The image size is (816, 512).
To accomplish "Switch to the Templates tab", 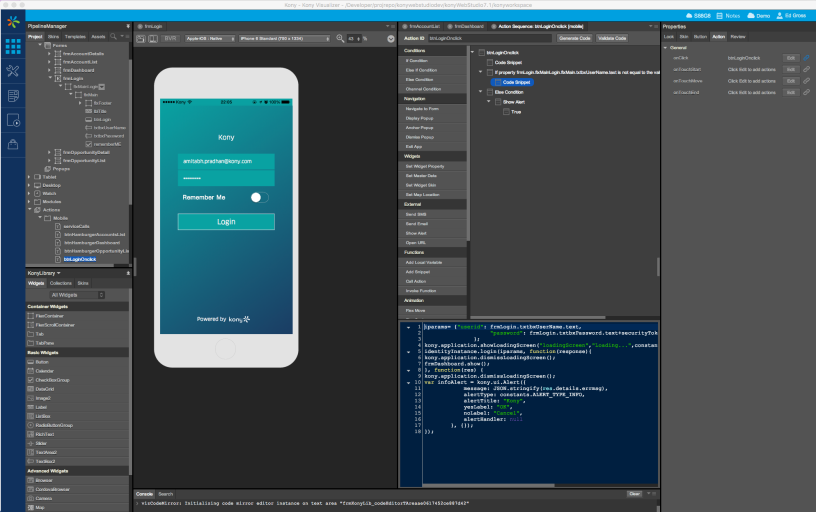I will point(75,36).
